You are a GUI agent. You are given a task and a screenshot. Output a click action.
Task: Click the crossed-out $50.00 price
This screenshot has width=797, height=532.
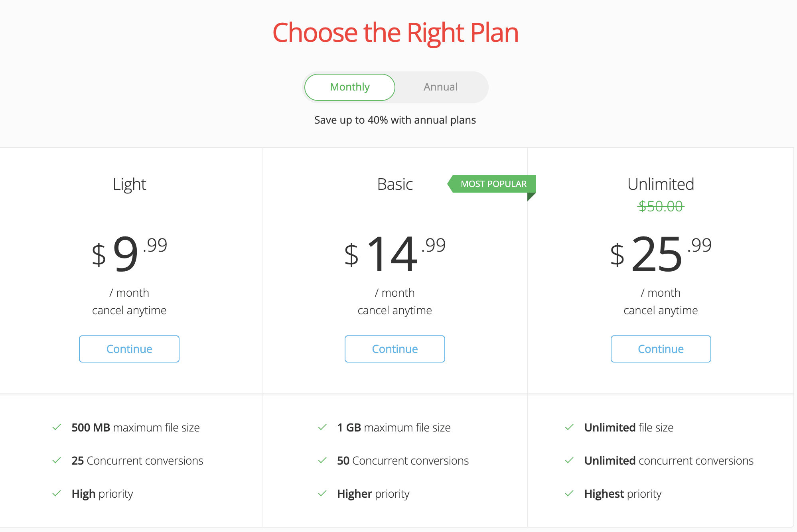point(661,206)
